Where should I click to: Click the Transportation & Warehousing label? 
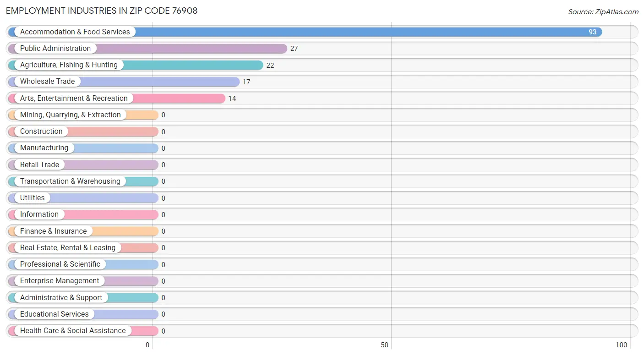pyautogui.click(x=70, y=181)
